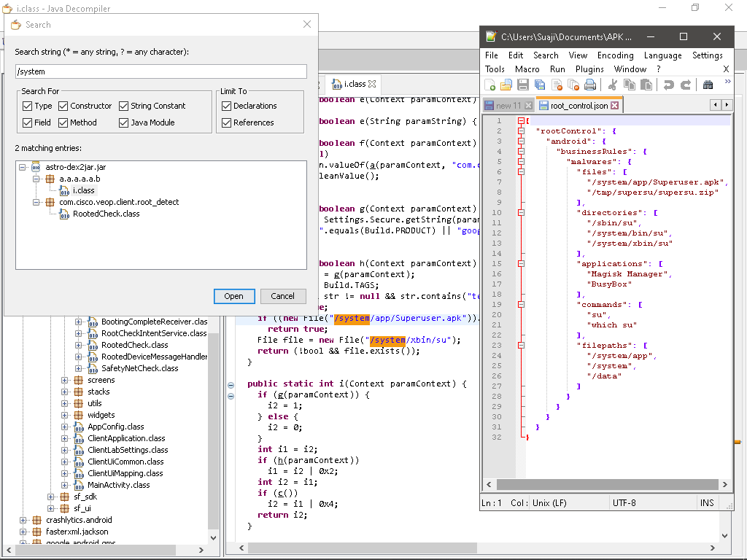Click a.a.a.a.a.b package icon in results

click(50, 179)
